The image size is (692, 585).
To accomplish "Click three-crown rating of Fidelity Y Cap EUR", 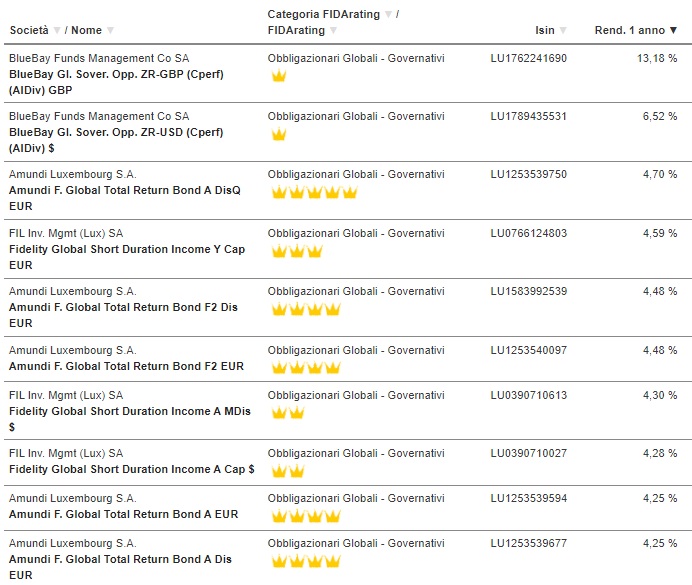I will 297,251.
